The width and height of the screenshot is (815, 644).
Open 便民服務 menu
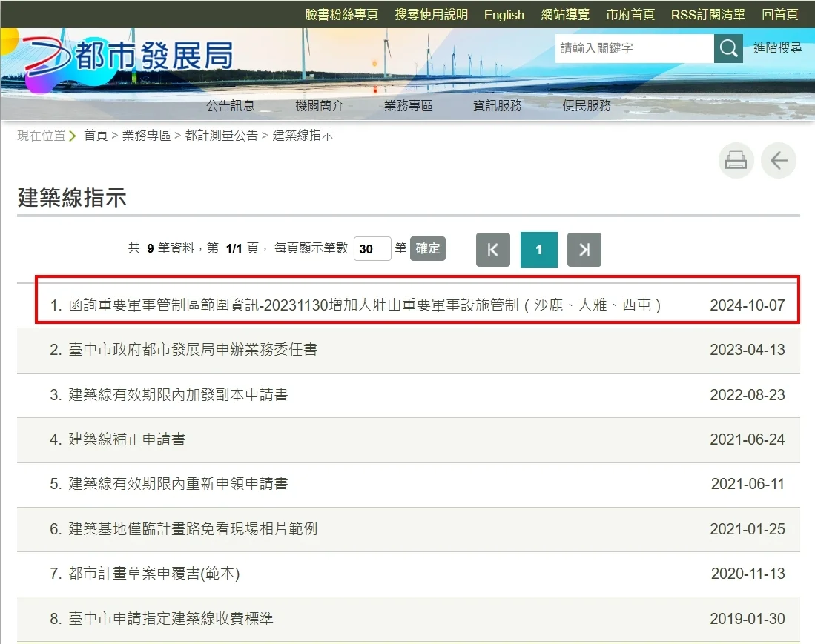coord(587,105)
